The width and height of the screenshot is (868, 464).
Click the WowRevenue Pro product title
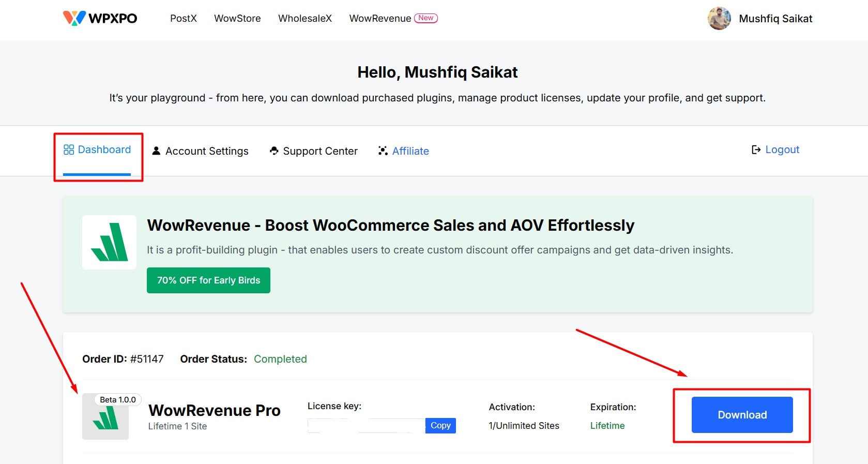point(215,410)
